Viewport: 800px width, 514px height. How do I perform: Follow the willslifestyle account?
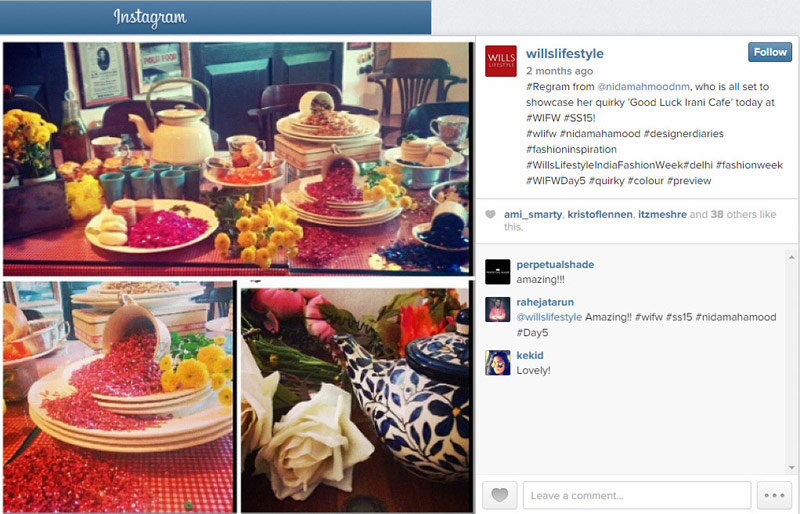click(x=770, y=52)
